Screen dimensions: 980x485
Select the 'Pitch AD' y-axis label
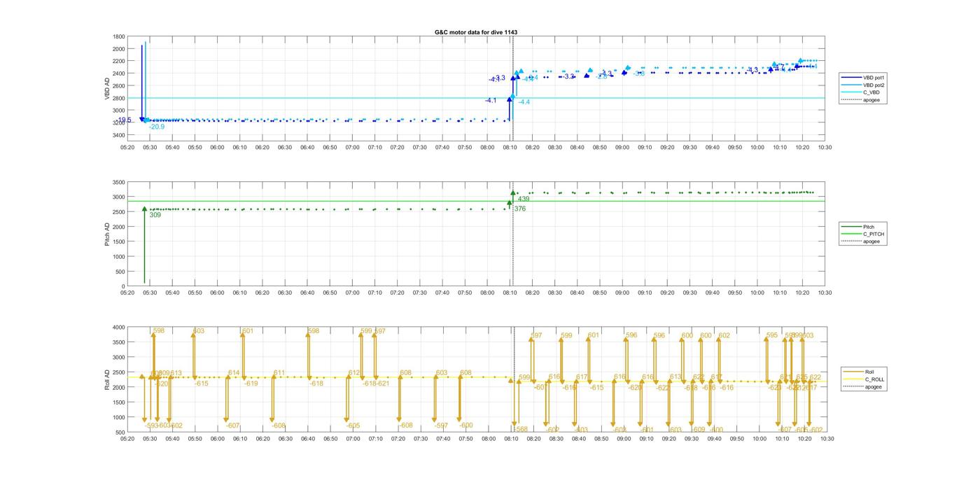pyautogui.click(x=108, y=234)
